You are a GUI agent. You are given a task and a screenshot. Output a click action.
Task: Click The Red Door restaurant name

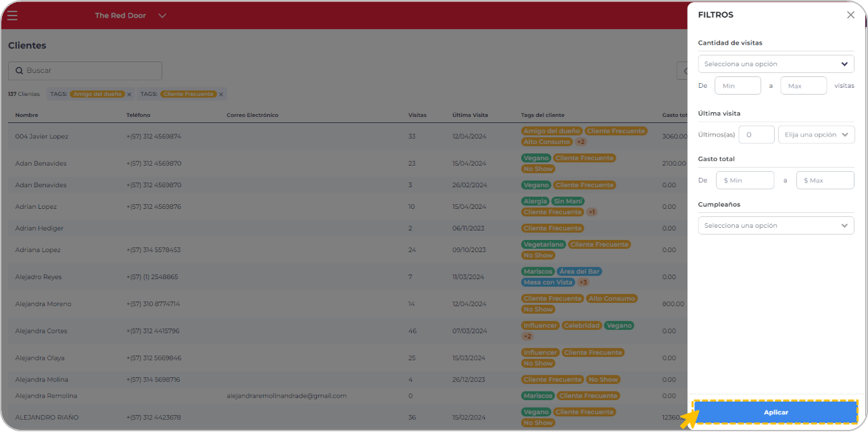pyautogui.click(x=120, y=16)
